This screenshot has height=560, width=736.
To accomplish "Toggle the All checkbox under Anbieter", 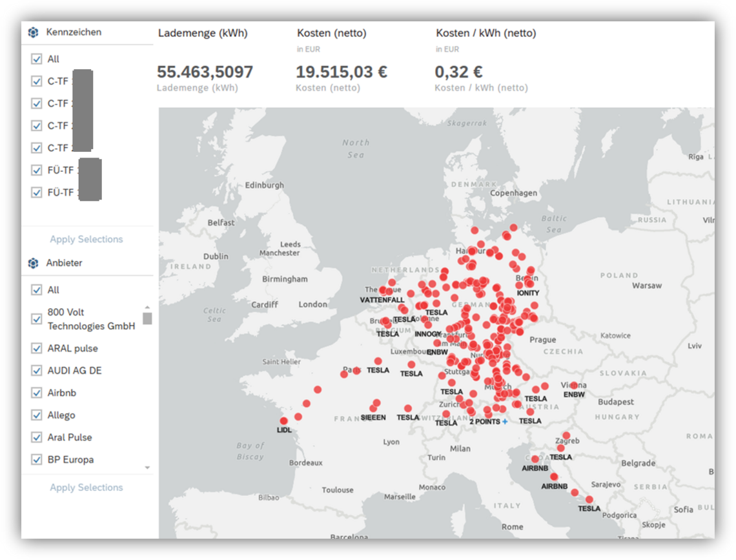I will [x=36, y=289].
